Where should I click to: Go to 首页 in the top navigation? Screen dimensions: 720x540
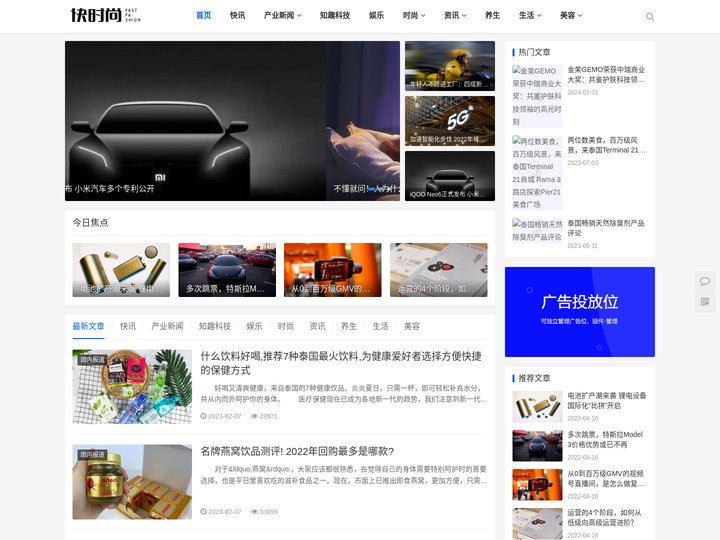click(x=203, y=15)
